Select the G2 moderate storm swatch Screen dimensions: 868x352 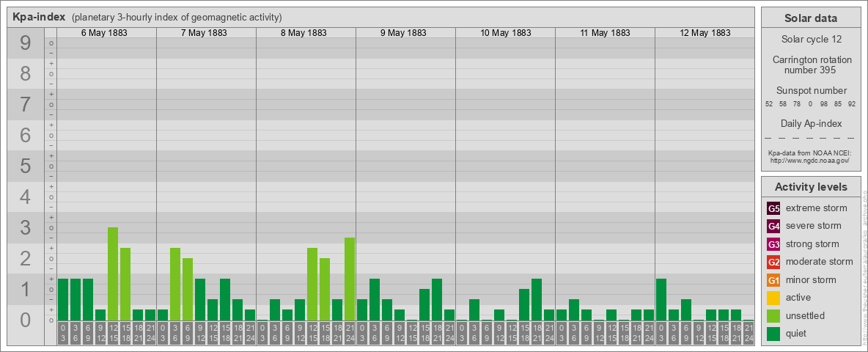pyautogui.click(x=774, y=262)
